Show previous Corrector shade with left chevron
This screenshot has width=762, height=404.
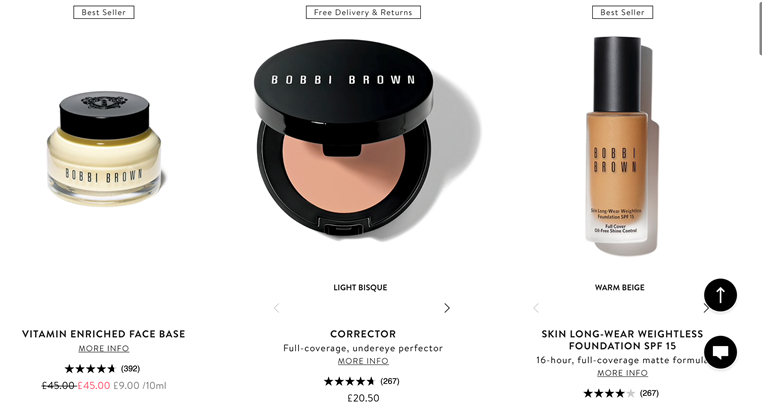(277, 308)
